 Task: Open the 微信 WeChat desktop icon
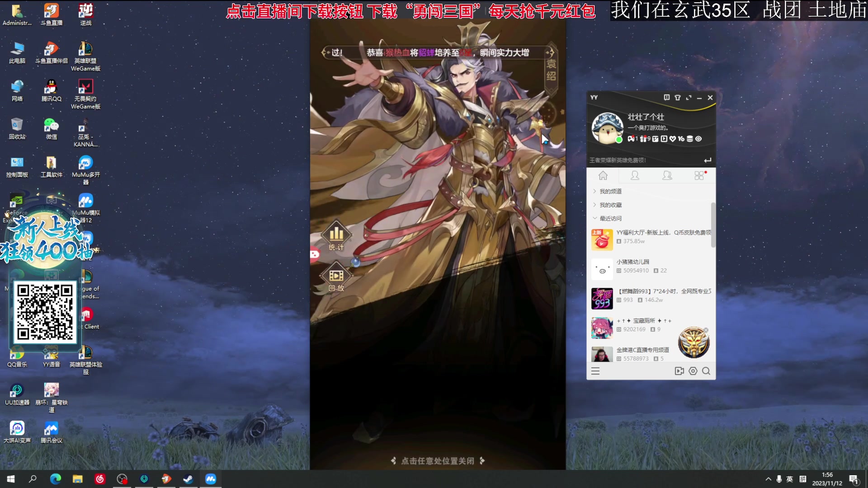52,128
